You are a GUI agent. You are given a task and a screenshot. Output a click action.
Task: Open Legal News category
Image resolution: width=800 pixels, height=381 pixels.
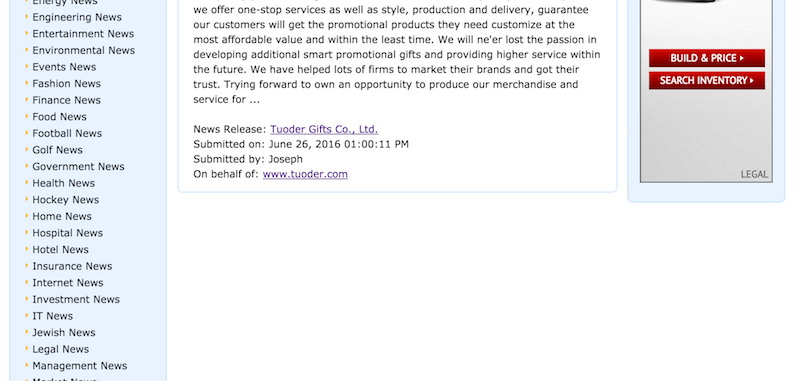[x=60, y=349]
